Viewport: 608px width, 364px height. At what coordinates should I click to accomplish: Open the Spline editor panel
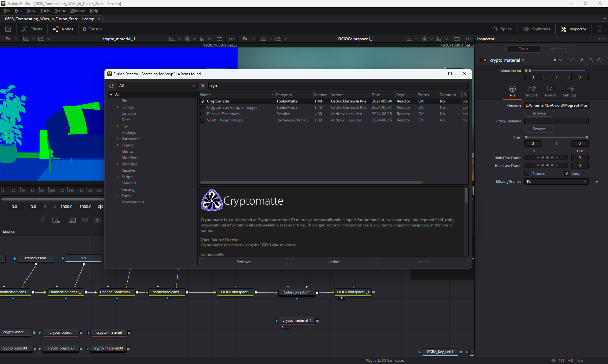502,29
